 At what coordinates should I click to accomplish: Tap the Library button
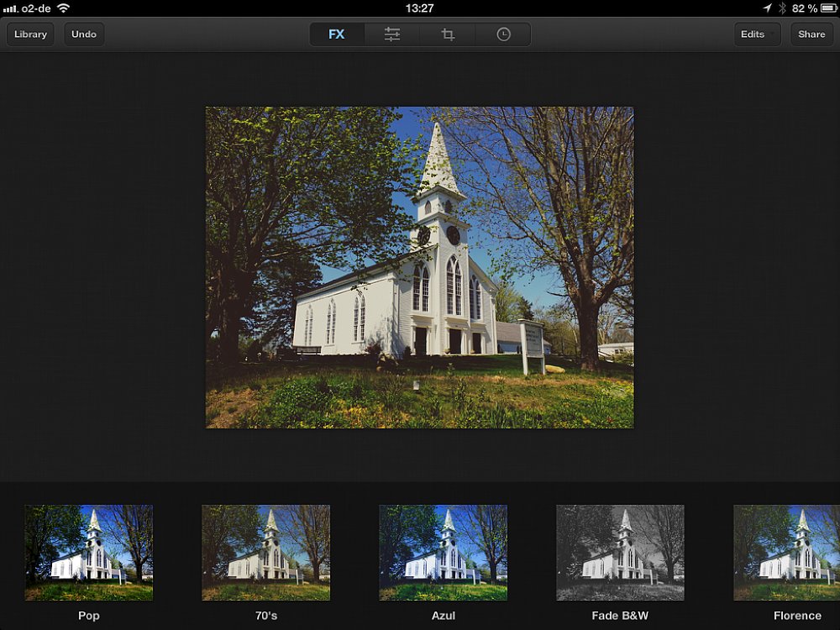(30, 34)
